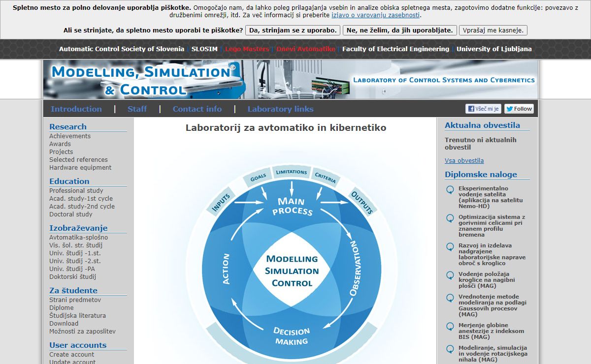
Task: Open the University of Ljubljana link
Action: [x=494, y=49]
